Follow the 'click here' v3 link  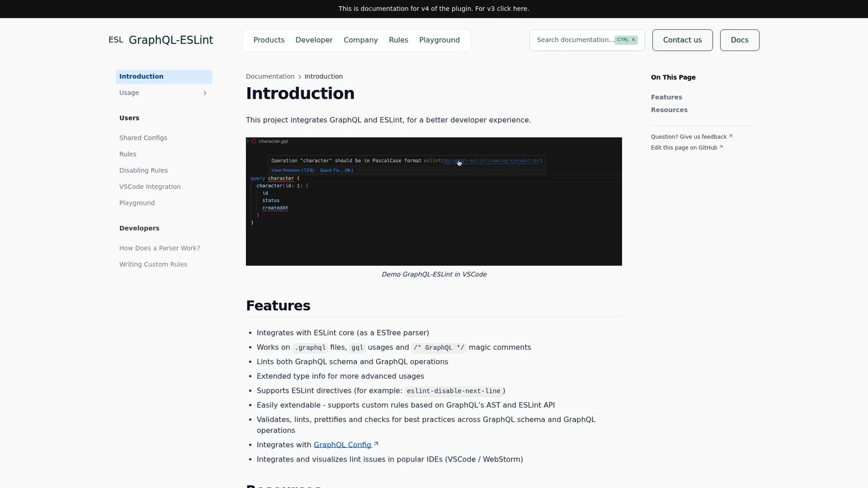tap(513, 9)
